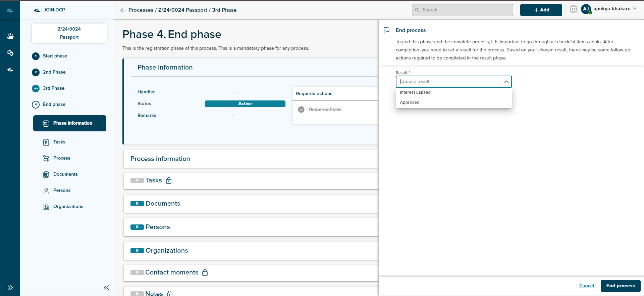Toggle the Required fields check mark
The image size is (644, 296).
tap(301, 110)
